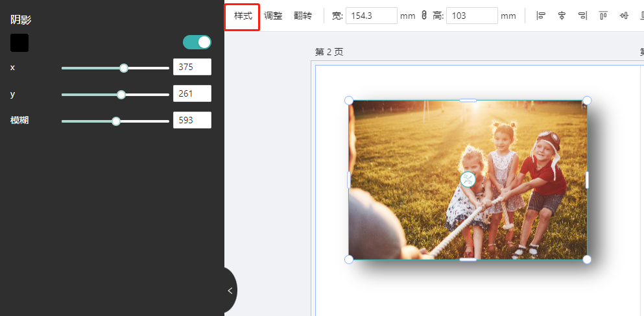Click the shadow x offset slider
Screen dimensions: 644x316
point(115,67)
